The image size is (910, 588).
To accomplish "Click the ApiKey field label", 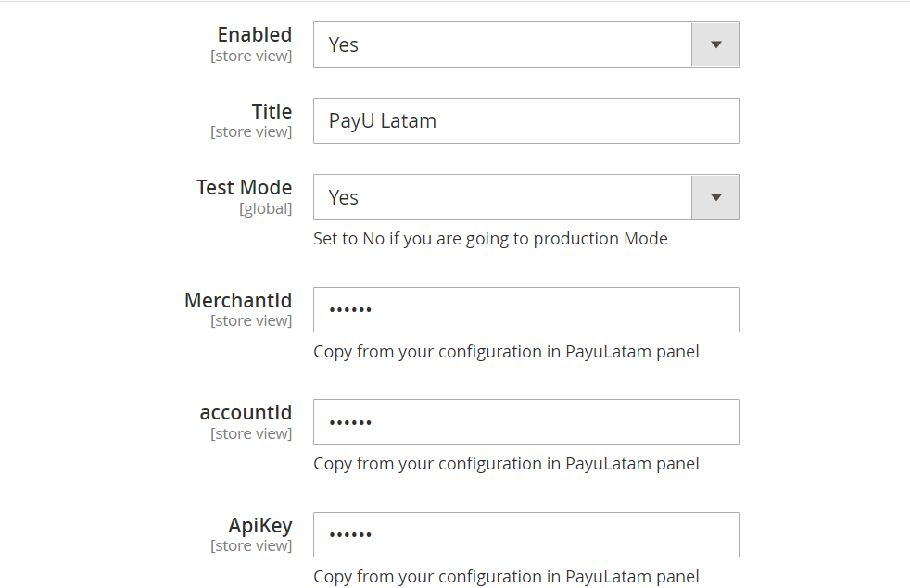I will click(x=260, y=525).
